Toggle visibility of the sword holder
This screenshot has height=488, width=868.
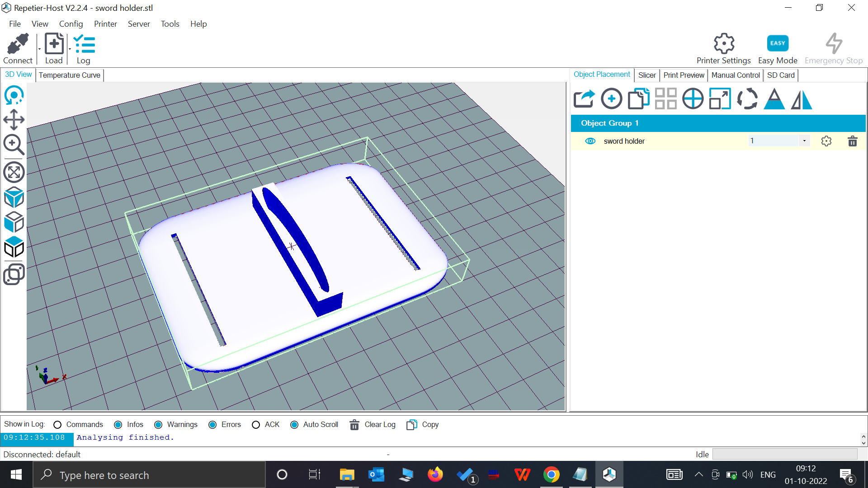(590, 141)
